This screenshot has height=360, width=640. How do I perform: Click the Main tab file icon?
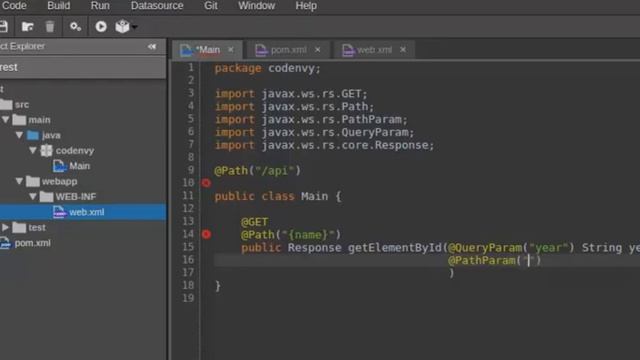click(x=186, y=50)
